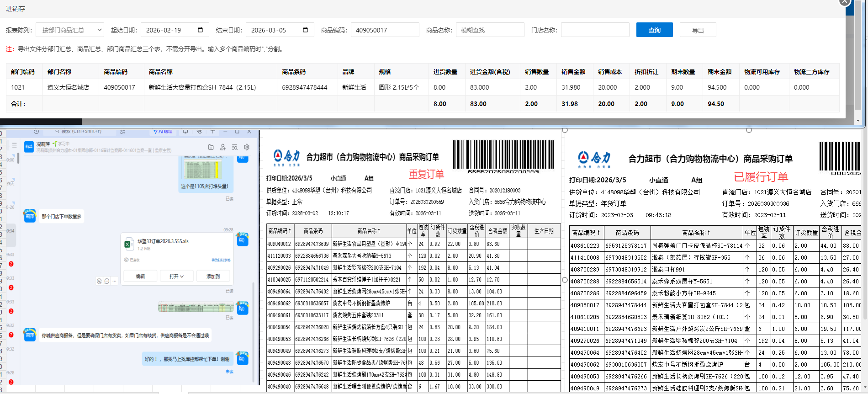Click the emoji reaction icon beside file message
Screen dimensions: 868x394
pos(99,281)
